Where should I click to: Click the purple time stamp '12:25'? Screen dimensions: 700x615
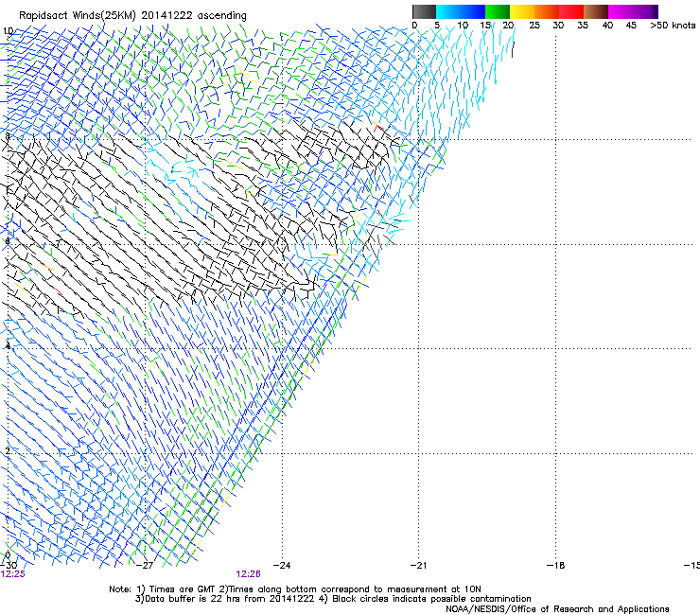[13, 574]
